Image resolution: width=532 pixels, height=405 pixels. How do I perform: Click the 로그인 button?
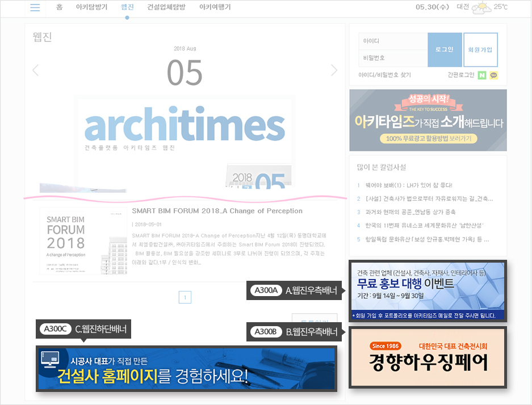pyautogui.click(x=444, y=50)
